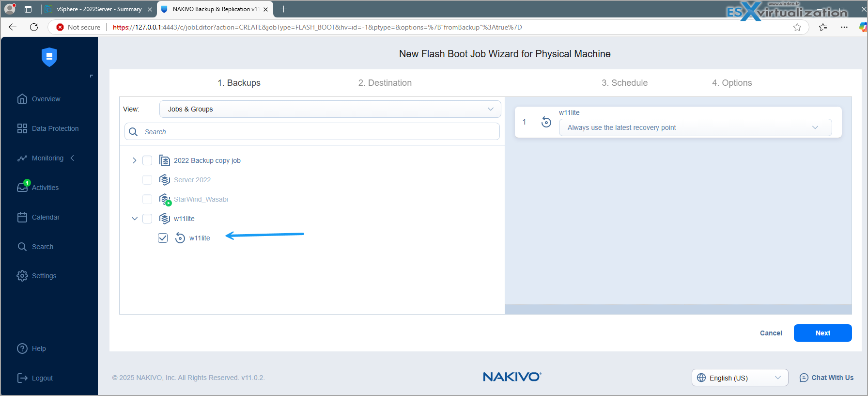Open the View Jobs & Groups dropdown
The image size is (868, 396).
coord(330,109)
